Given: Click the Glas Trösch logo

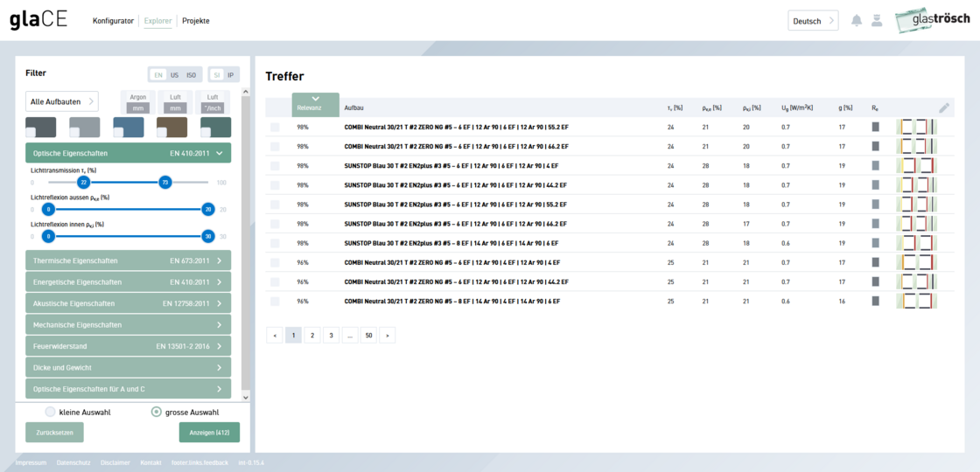Looking at the screenshot, I should tap(933, 21).
